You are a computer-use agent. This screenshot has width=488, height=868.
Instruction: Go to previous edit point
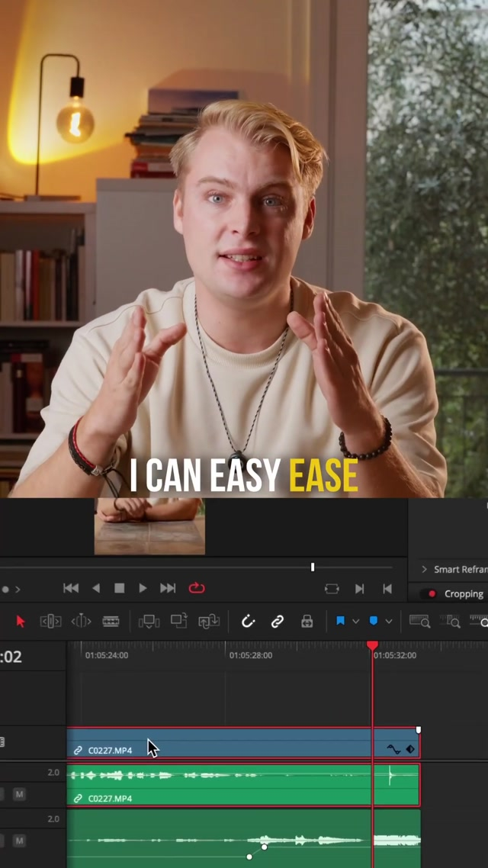(x=387, y=588)
